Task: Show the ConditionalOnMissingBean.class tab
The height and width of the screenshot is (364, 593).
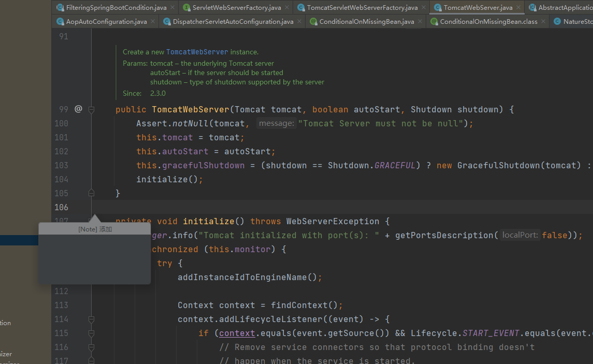Action: pyautogui.click(x=488, y=22)
